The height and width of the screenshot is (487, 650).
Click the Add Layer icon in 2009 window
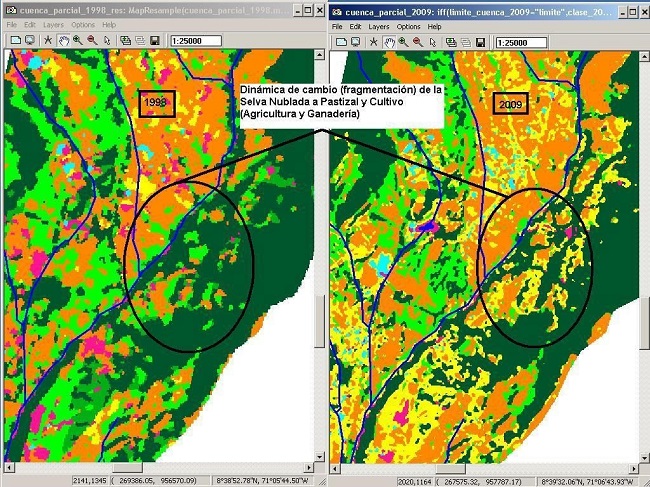coord(450,41)
